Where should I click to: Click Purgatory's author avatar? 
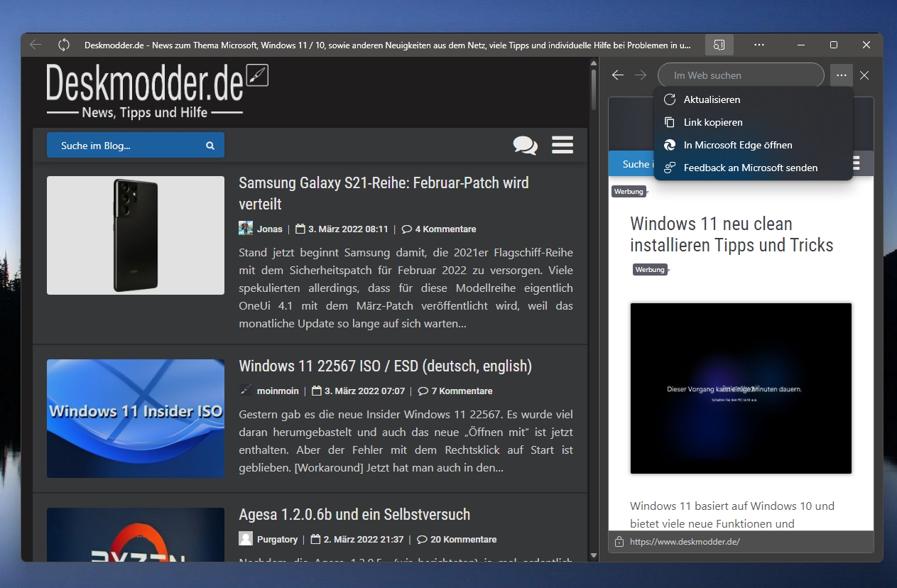(246, 539)
